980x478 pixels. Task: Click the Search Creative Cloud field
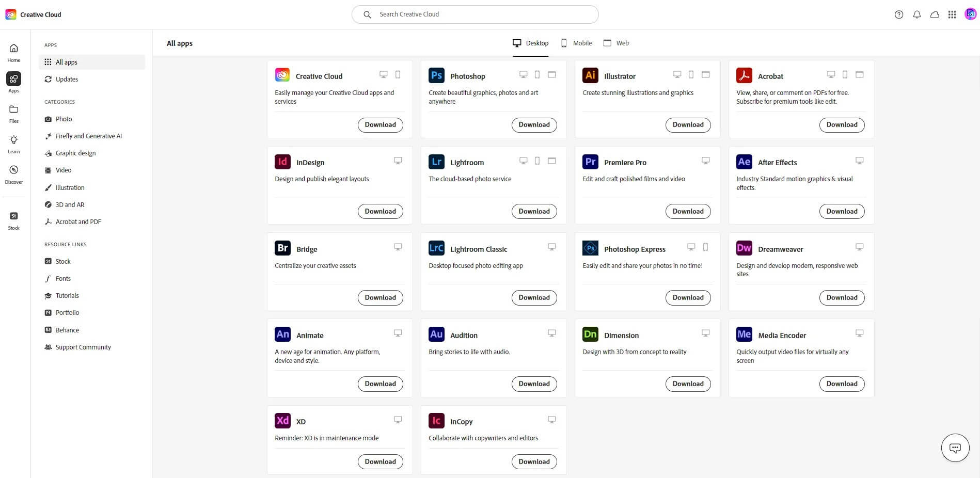point(475,14)
